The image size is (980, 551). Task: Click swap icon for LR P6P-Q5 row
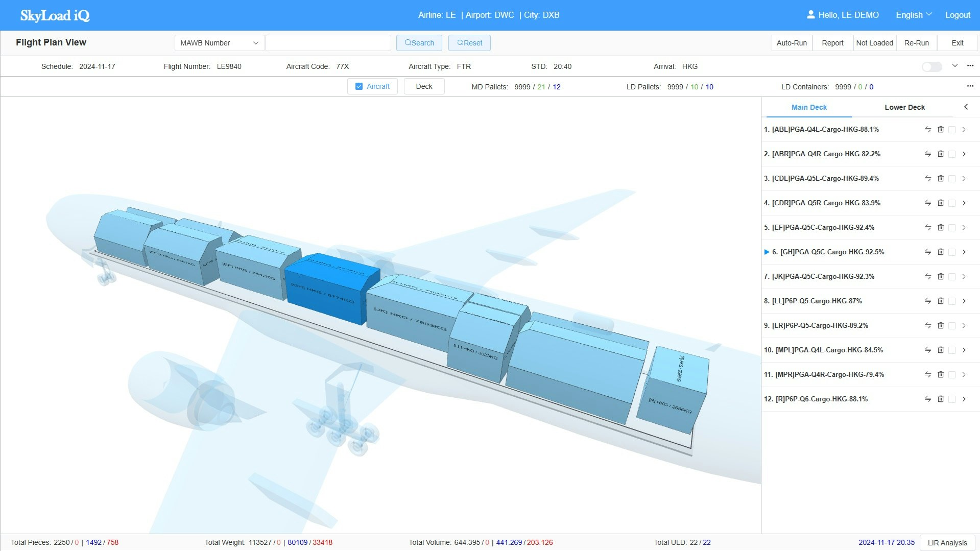[x=928, y=326]
